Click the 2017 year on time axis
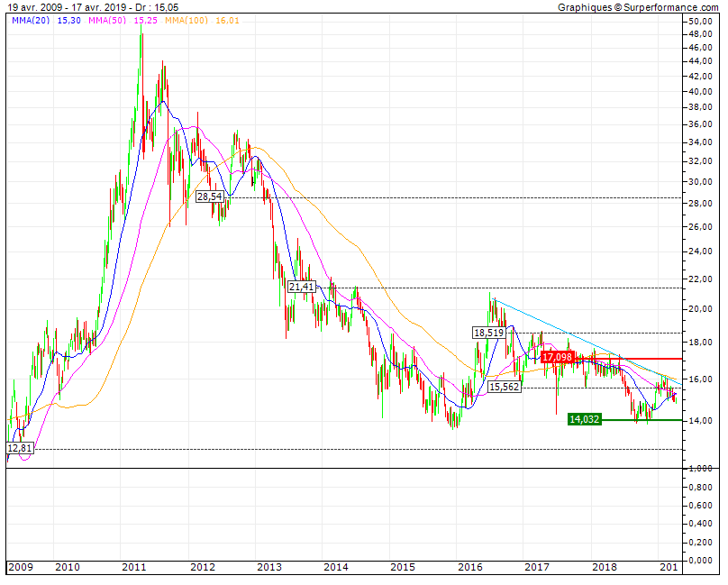 pos(537,567)
